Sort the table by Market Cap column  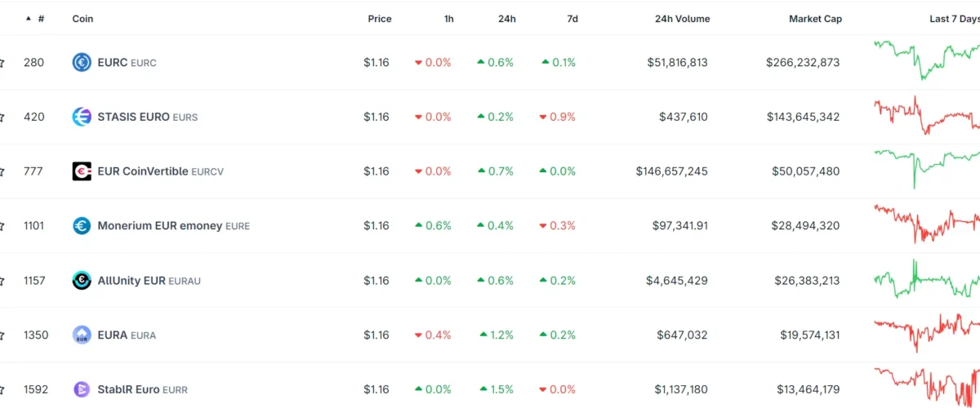click(815, 19)
